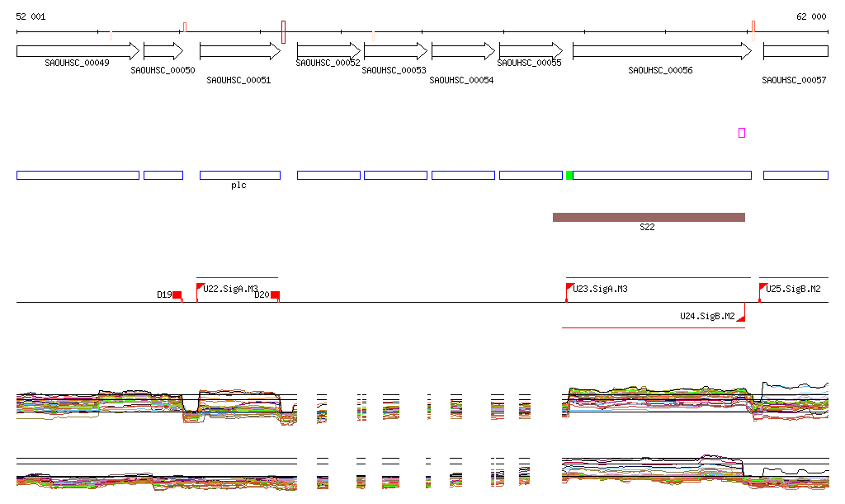
Task: Click the 52 001 start coordinate label
Action: (31, 16)
